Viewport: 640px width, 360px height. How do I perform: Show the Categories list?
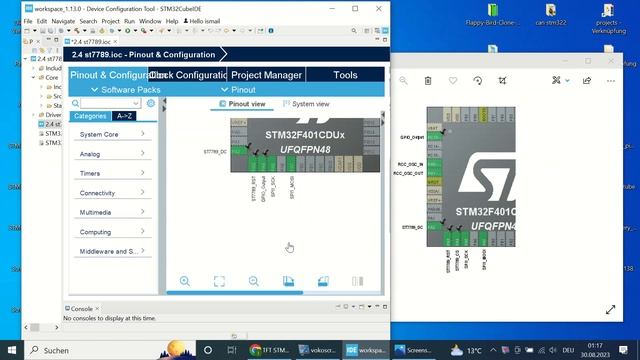pyautogui.click(x=90, y=116)
